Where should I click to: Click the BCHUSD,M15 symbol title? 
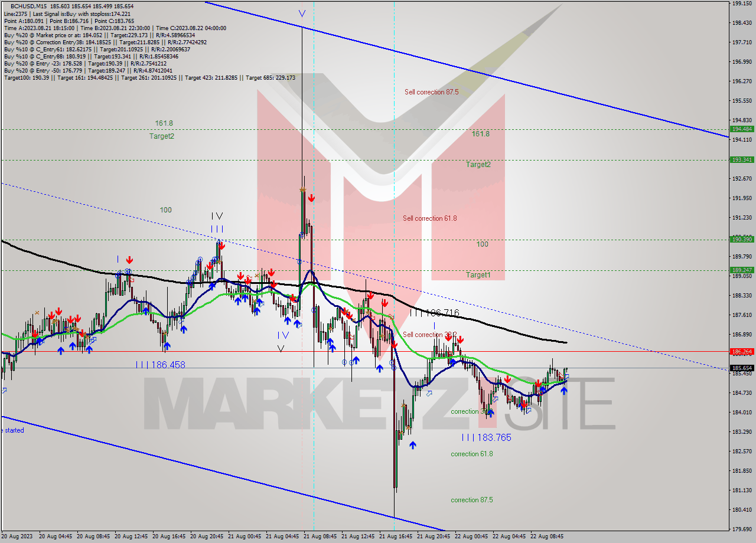(x=27, y=5)
